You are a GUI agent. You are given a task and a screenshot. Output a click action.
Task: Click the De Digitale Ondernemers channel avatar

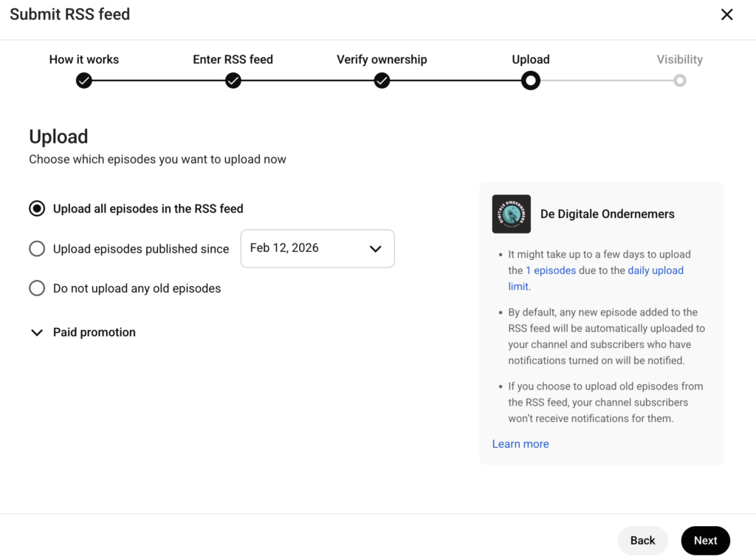(x=511, y=214)
